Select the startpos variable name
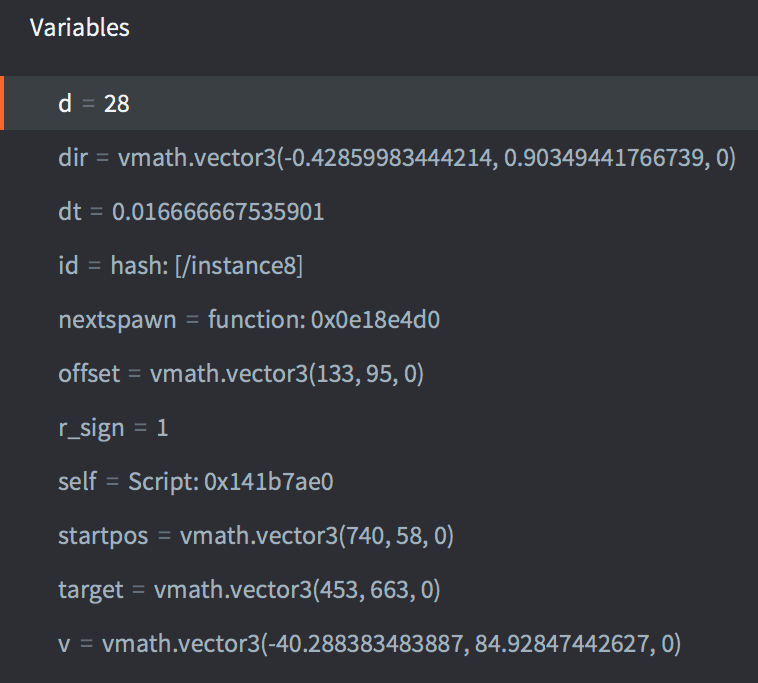 [x=102, y=536]
